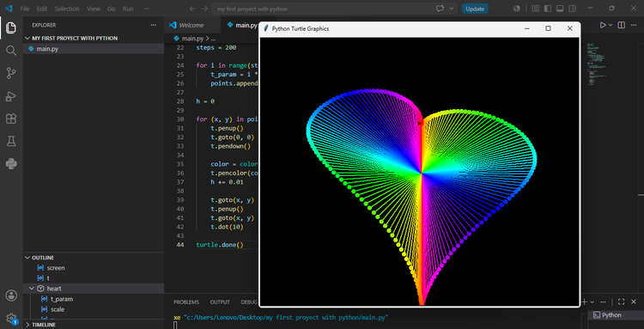The image size is (644, 329).
Task: Open the Go menu
Action: (x=112, y=9)
